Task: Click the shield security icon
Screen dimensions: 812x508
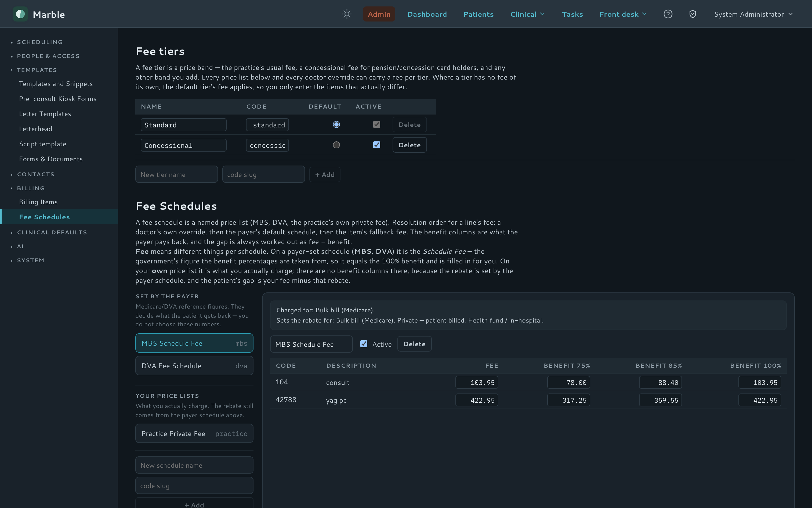Action: [x=693, y=14]
